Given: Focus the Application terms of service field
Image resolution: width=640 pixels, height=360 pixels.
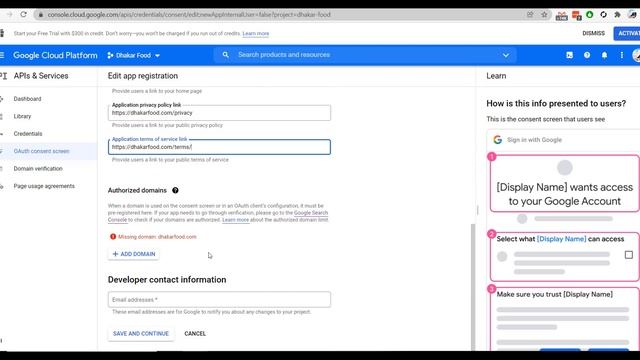Looking at the screenshot, I should coord(219,147).
